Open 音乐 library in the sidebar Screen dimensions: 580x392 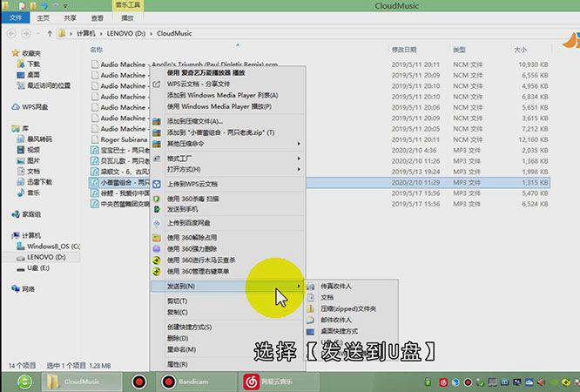29,193
